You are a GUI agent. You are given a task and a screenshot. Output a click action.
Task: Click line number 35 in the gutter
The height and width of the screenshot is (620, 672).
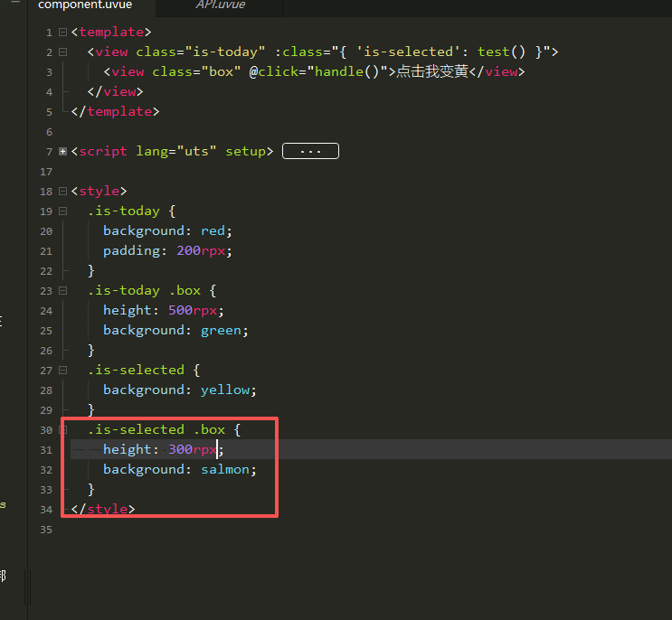(46, 529)
